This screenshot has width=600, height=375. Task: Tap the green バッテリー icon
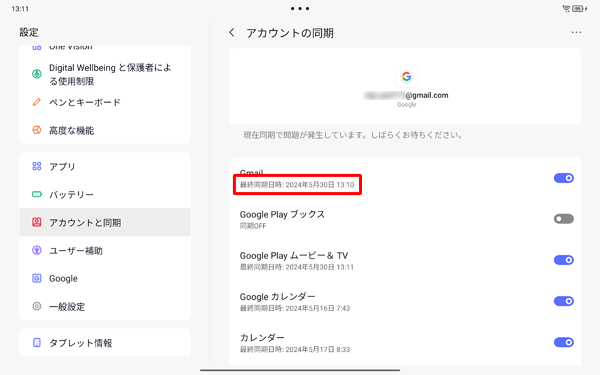click(37, 194)
